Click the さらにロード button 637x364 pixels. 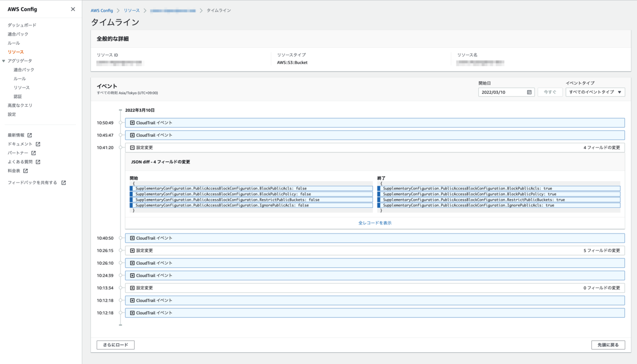116,345
